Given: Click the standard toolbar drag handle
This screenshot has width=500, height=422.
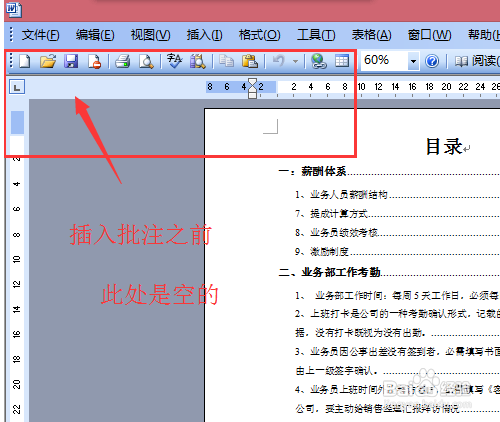Looking at the screenshot, I should coord(11,61).
